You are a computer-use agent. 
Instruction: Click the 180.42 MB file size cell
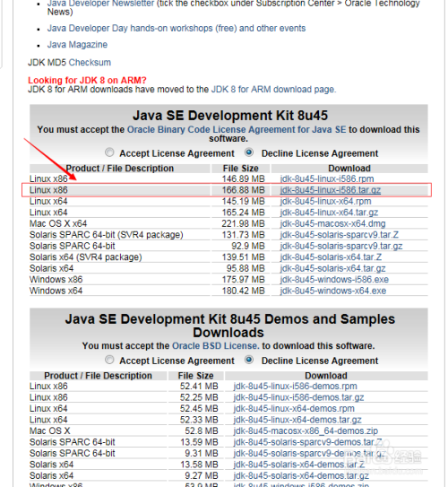pos(243,291)
